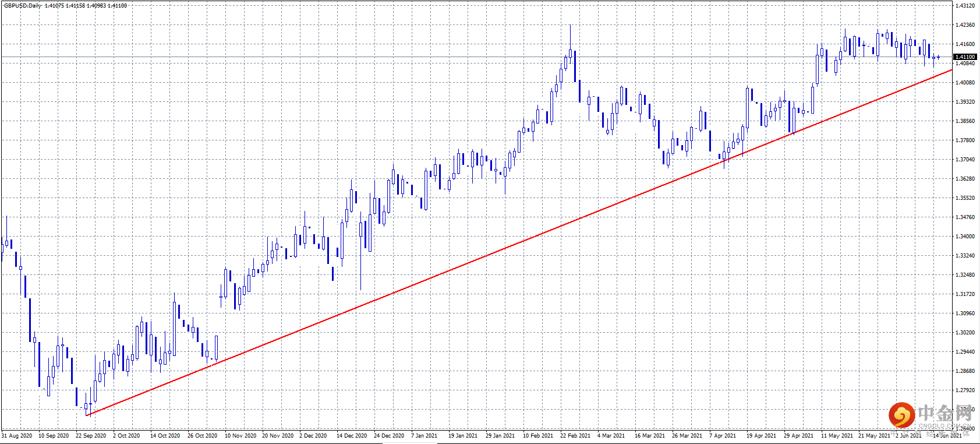Select the red ascending trendline
Screen dimensions: 980x444
click(519, 242)
